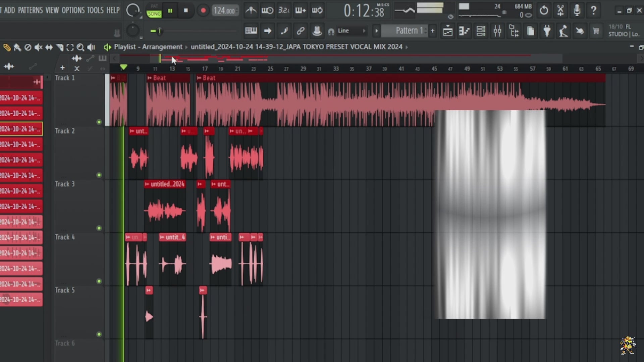Open the PATTERNS menu
Image resolution: width=644 pixels, height=362 pixels.
pyautogui.click(x=31, y=10)
